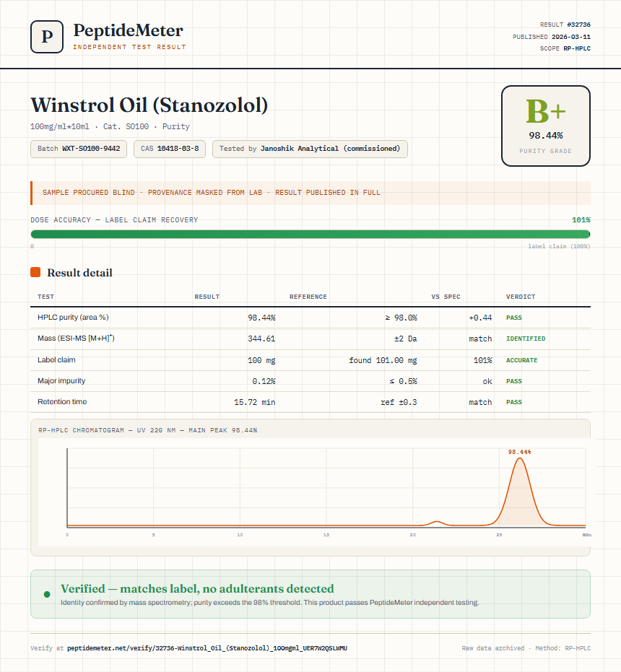Click the Verified matches label heading
Viewport: 621px width, 672px height.
click(197, 589)
